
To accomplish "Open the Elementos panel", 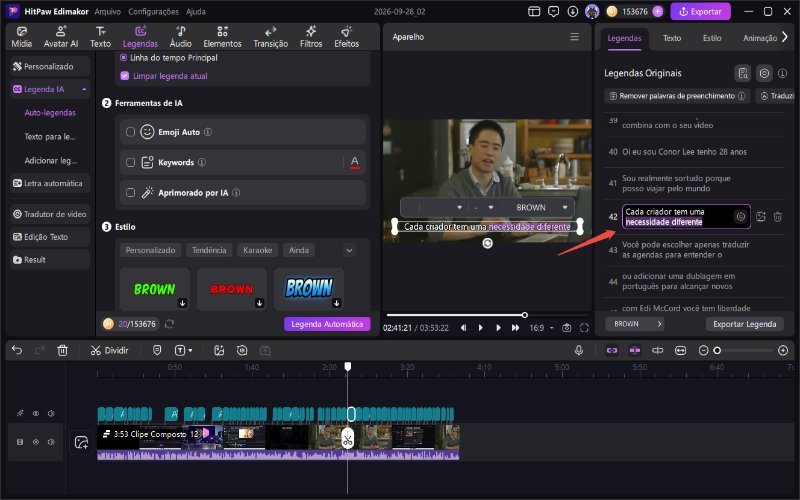I will click(x=222, y=37).
